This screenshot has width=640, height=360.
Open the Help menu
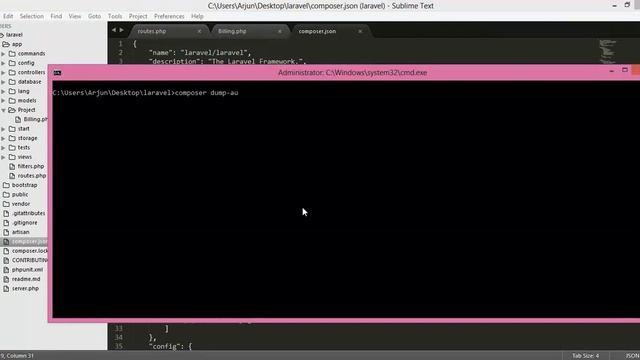197,16
